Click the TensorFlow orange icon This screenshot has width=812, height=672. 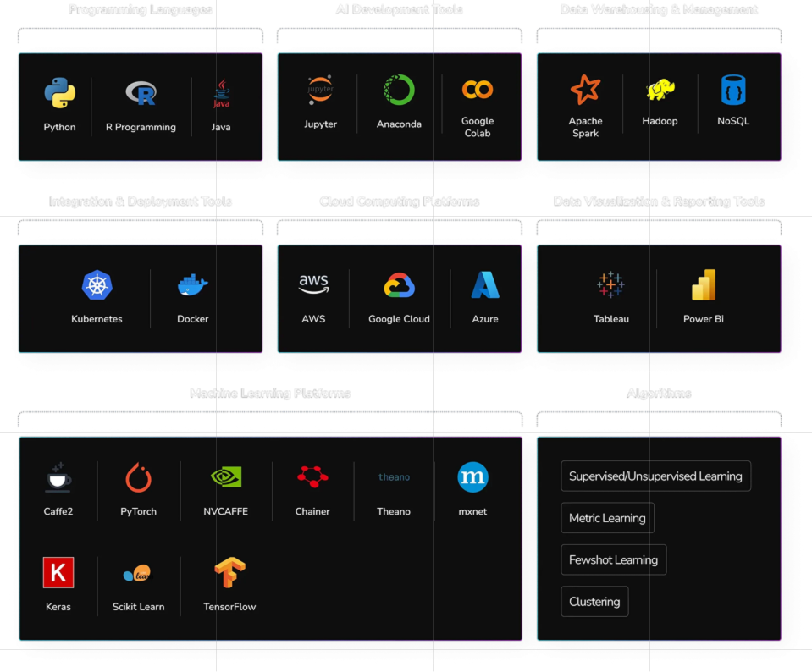click(229, 572)
